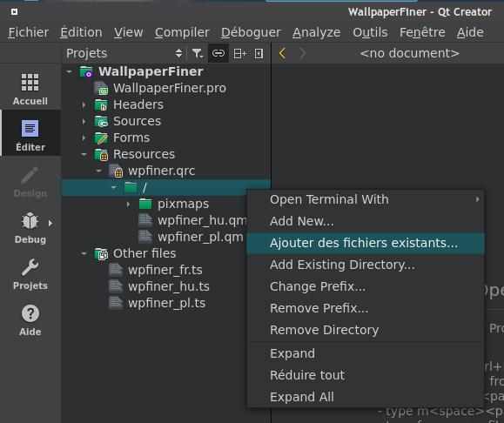
Task: Open the Compiler menu
Action: point(182,32)
